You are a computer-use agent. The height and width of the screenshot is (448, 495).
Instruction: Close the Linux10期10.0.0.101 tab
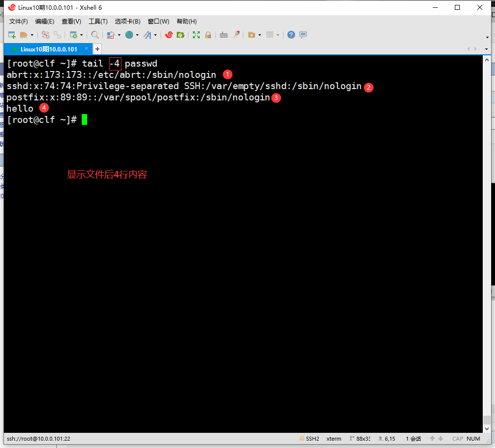point(86,48)
